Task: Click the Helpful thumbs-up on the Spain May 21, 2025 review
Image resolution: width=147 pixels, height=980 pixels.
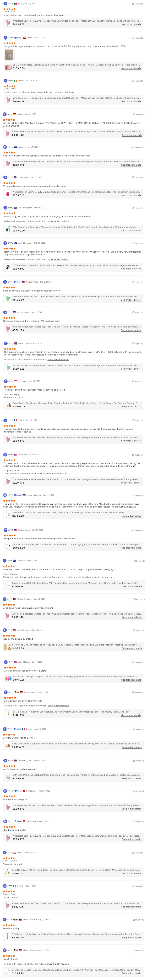Action: (x=138, y=38)
